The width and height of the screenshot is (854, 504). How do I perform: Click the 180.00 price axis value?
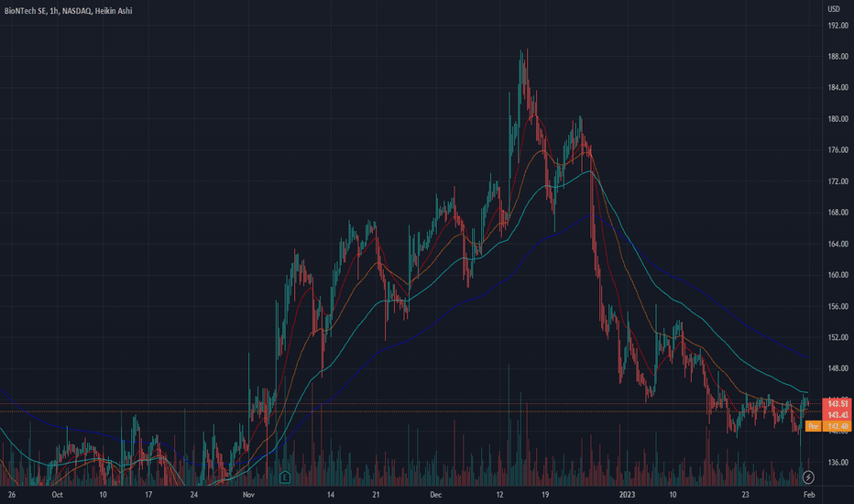838,119
